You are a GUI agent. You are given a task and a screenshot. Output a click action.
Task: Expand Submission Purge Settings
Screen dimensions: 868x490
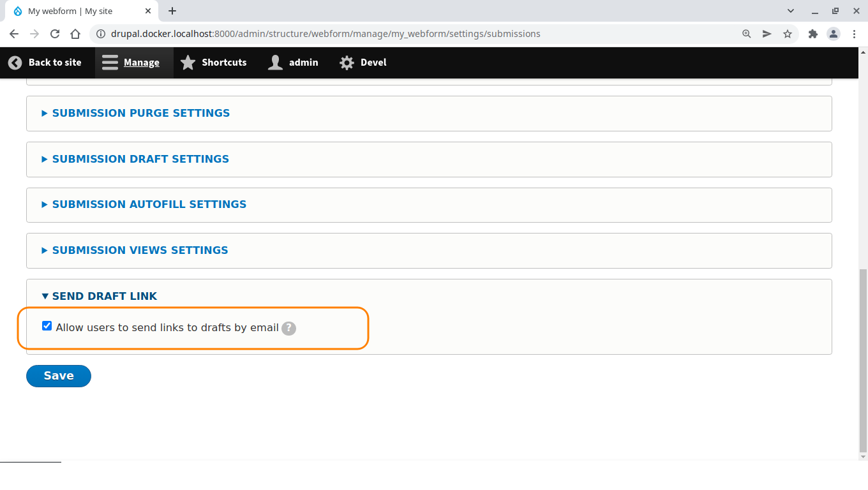click(140, 113)
